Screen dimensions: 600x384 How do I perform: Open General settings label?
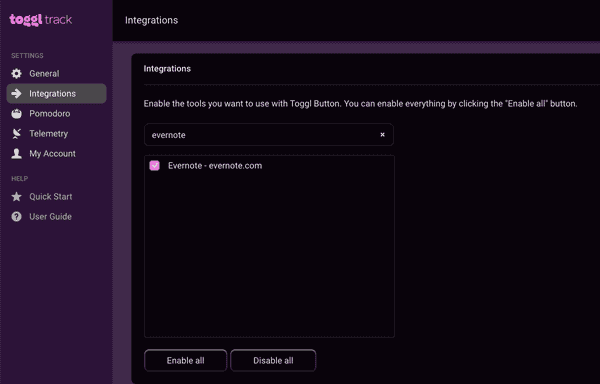click(44, 73)
